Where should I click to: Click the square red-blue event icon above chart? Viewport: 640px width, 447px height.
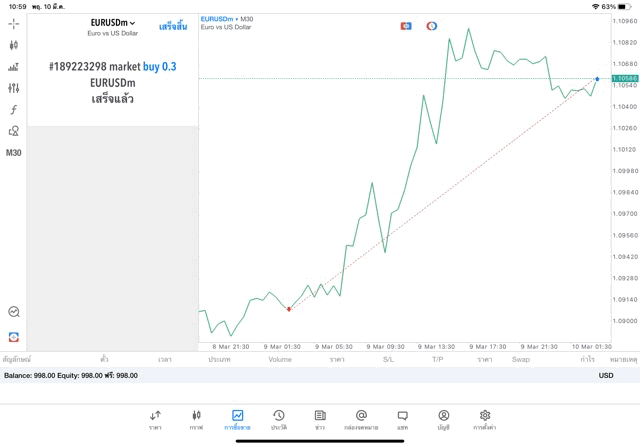coord(406,26)
